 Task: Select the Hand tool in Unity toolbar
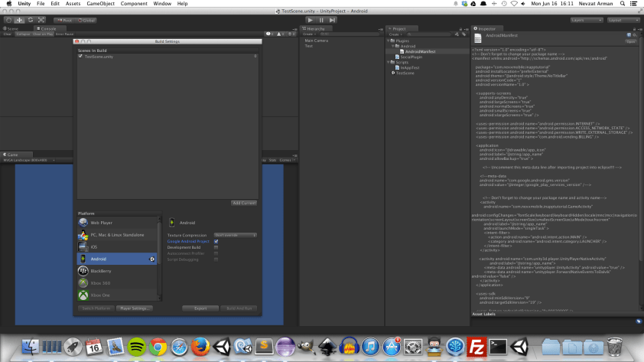(8, 20)
